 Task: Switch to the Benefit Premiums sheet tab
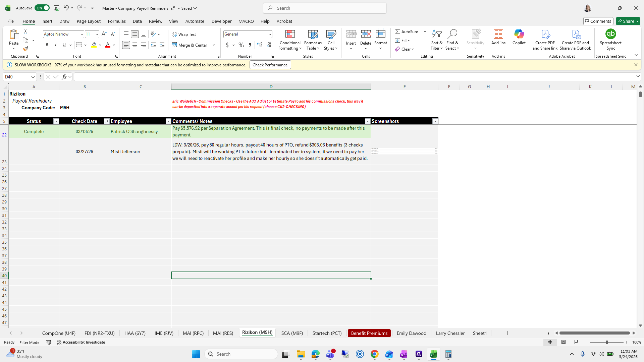click(369, 333)
